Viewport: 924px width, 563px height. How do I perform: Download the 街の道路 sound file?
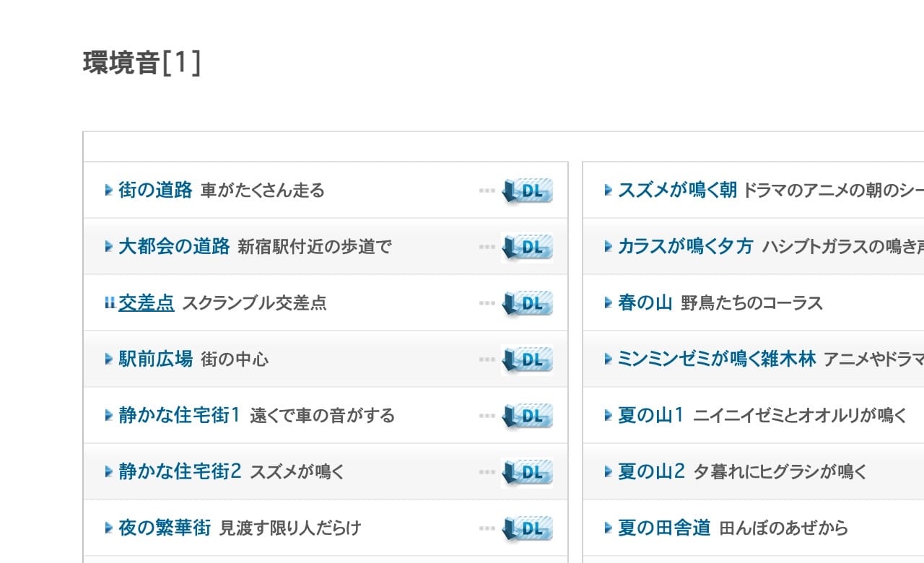[x=527, y=191]
